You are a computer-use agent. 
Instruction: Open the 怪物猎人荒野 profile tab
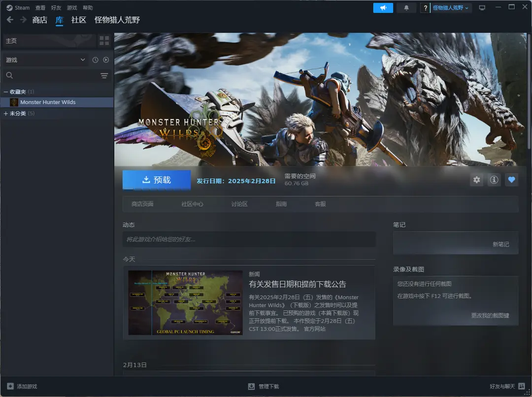click(x=117, y=20)
